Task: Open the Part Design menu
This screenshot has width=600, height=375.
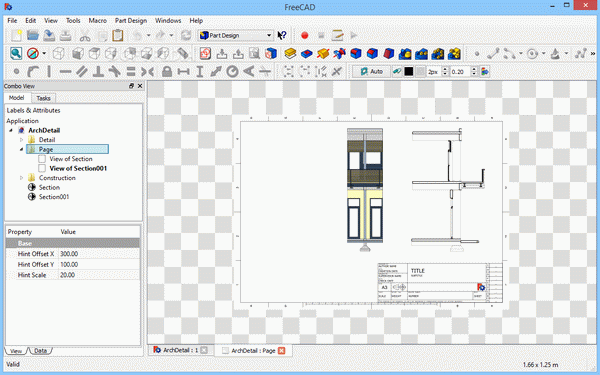Action: coord(131,21)
